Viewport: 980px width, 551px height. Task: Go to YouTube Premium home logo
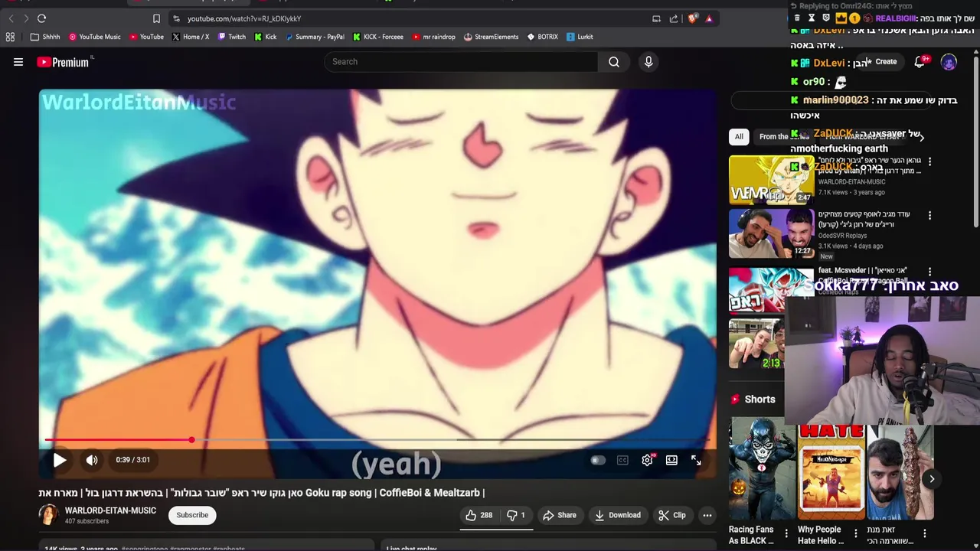pos(64,62)
